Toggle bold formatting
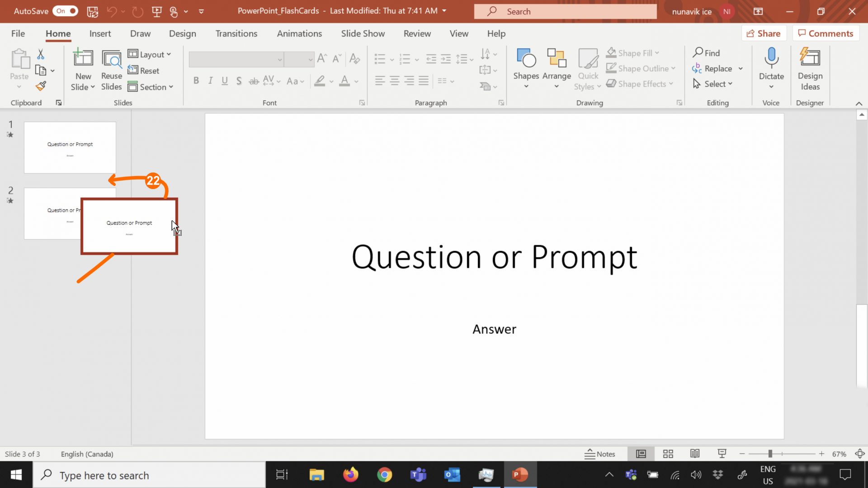 point(196,81)
